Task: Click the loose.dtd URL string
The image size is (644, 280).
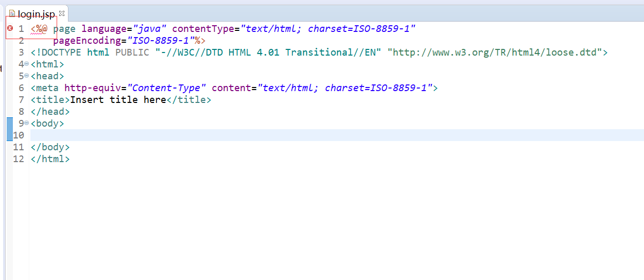Action: point(495,52)
